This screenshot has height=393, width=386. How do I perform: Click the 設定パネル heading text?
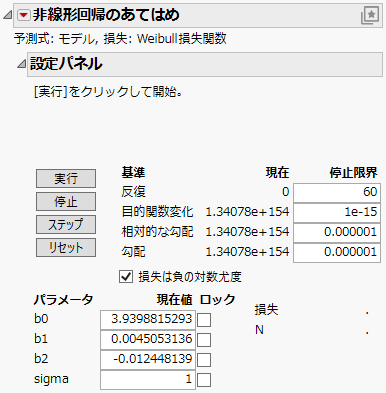(66, 64)
